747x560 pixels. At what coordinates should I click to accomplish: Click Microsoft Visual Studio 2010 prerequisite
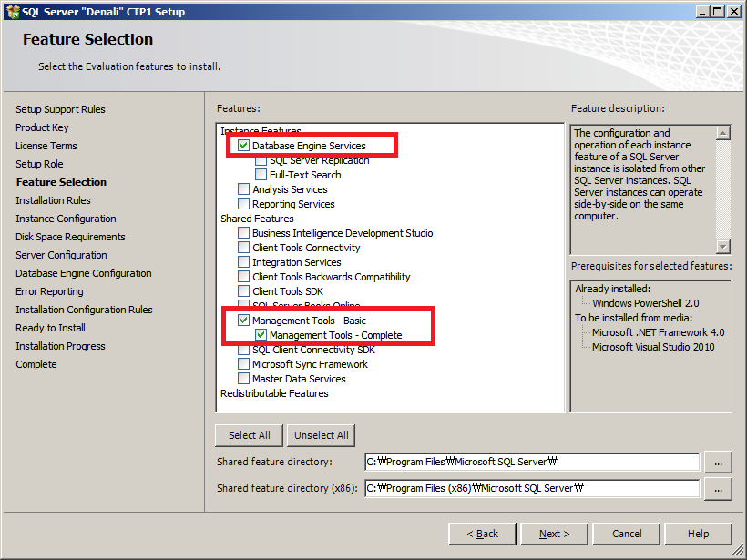pos(653,347)
